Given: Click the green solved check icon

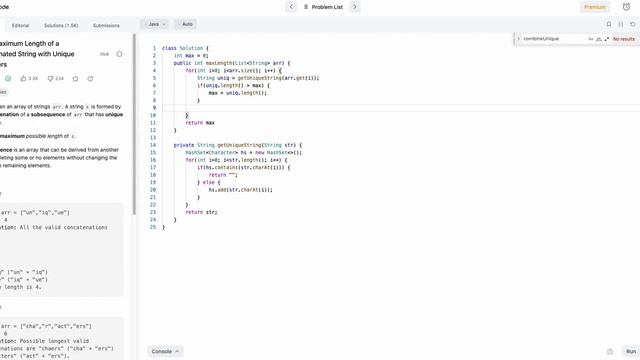Looking at the screenshot, I should coord(8,78).
